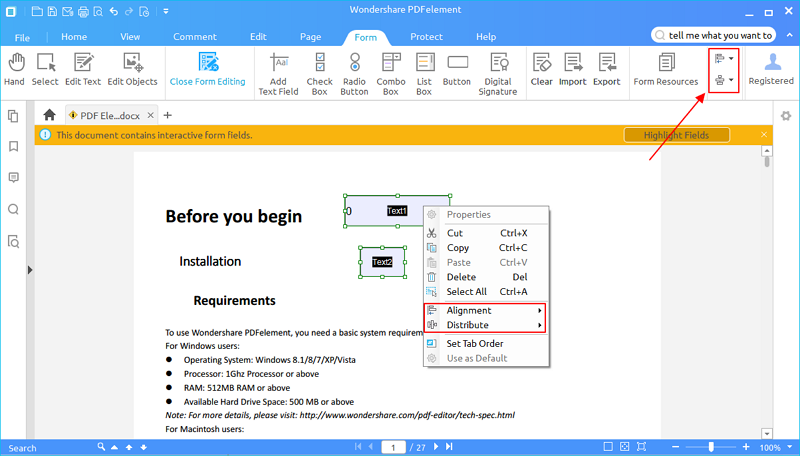Insert a List Box form field
This screenshot has width=800, height=456.
(x=424, y=74)
